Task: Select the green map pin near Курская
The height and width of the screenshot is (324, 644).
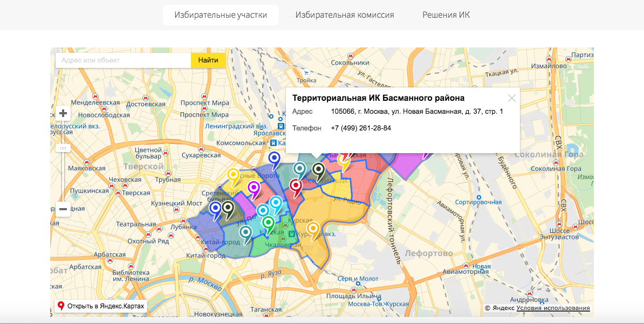Action: tap(268, 222)
